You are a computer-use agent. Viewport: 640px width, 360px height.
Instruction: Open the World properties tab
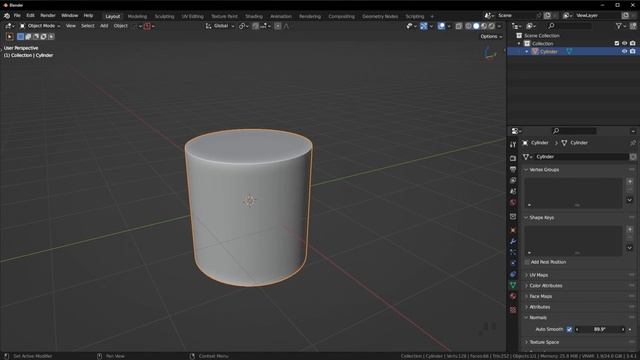coord(513,202)
